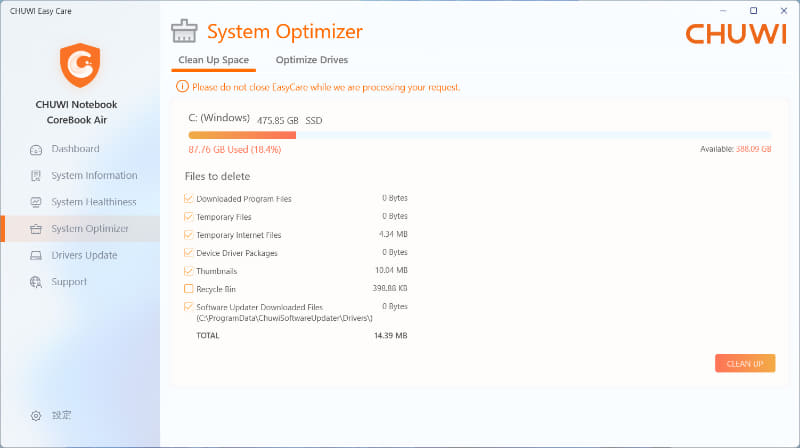Click the System Optimizer sidebar icon

36,229
